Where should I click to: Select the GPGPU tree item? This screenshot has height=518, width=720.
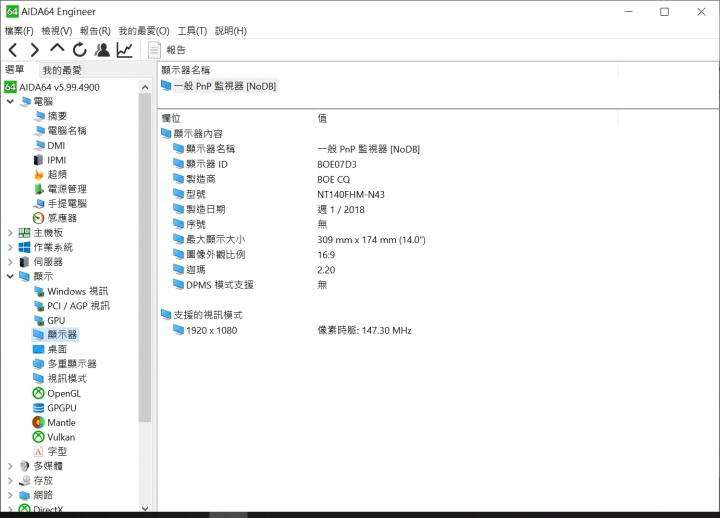[55, 408]
